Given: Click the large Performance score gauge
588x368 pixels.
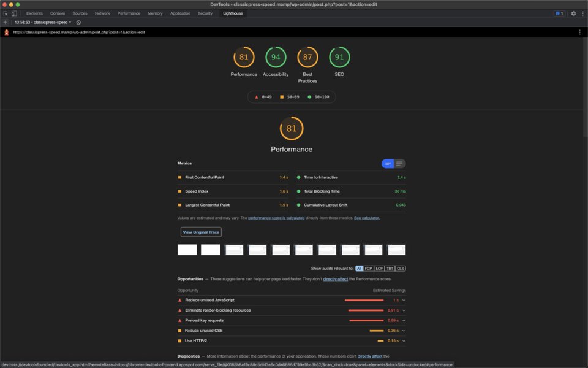Looking at the screenshot, I should pyautogui.click(x=292, y=128).
